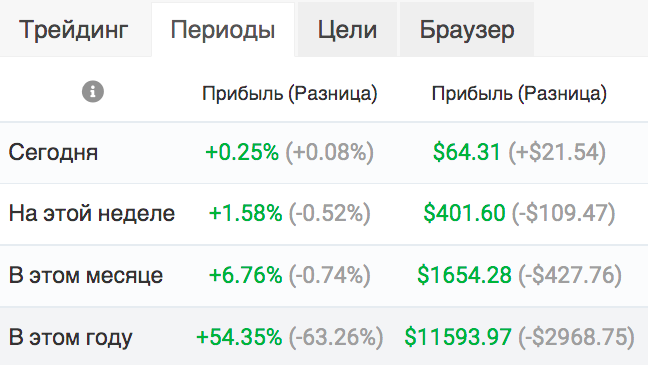Click the second Прибыль (Разница) dollar column header

point(519,93)
